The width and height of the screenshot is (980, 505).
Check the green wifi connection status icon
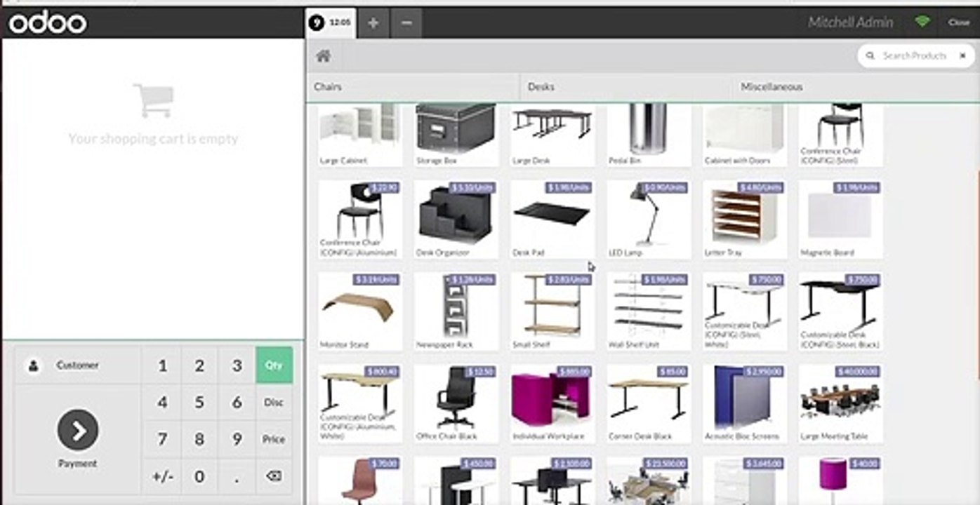[922, 22]
